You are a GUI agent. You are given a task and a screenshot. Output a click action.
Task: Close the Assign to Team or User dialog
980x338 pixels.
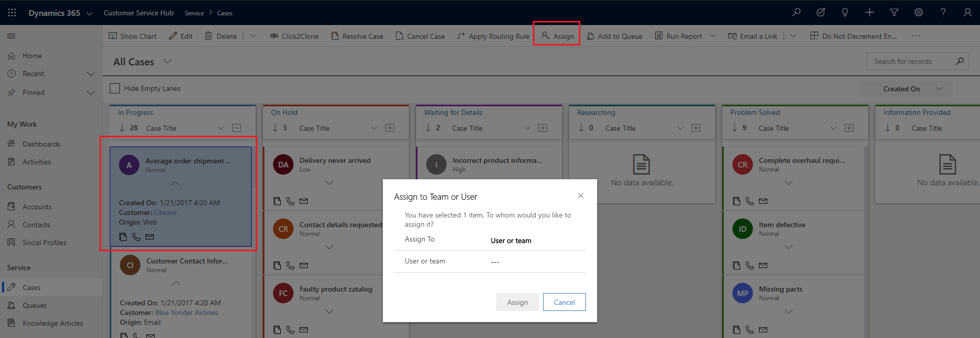580,196
